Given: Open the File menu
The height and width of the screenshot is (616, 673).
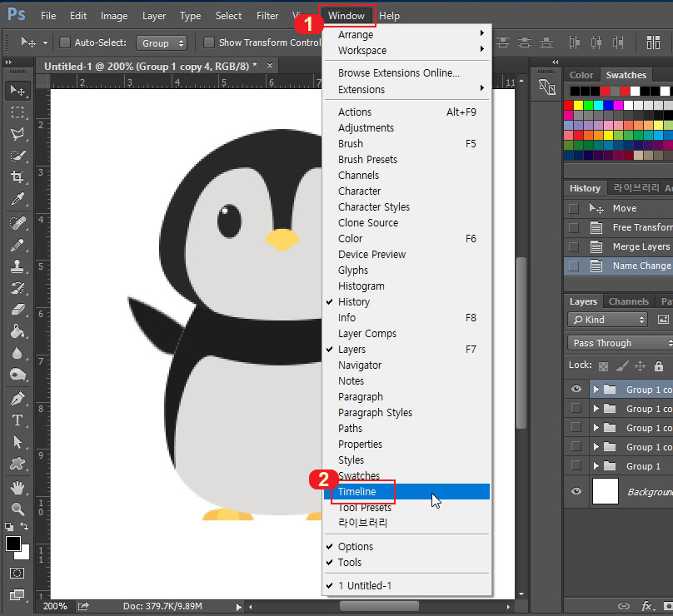Looking at the screenshot, I should click(48, 16).
